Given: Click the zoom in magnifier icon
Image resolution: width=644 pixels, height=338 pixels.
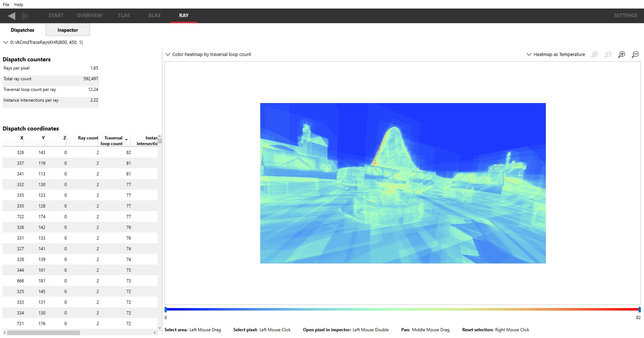Looking at the screenshot, I should pos(622,55).
